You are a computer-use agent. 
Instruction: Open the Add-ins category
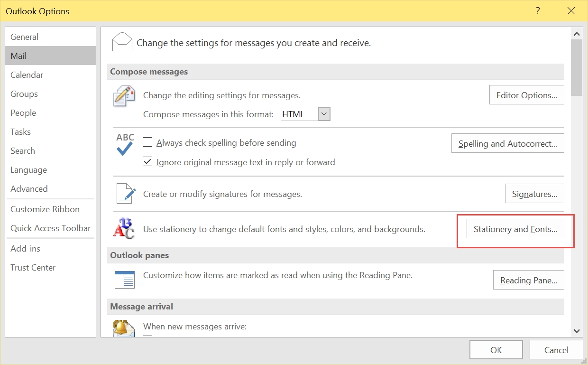click(50, 248)
